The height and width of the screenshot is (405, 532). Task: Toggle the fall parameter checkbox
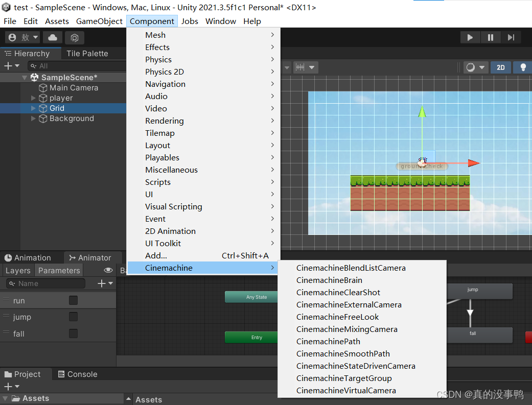click(x=73, y=334)
